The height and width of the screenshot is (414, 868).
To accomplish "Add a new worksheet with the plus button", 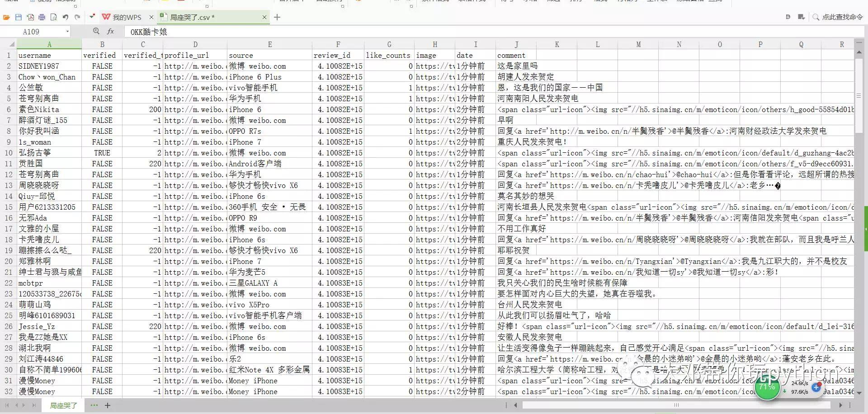I will pyautogui.click(x=107, y=405).
